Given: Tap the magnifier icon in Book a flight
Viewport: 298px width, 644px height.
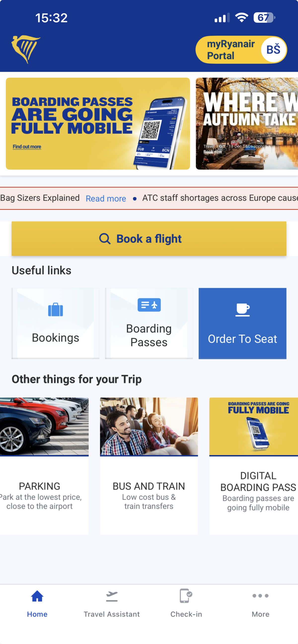Looking at the screenshot, I should coord(105,239).
